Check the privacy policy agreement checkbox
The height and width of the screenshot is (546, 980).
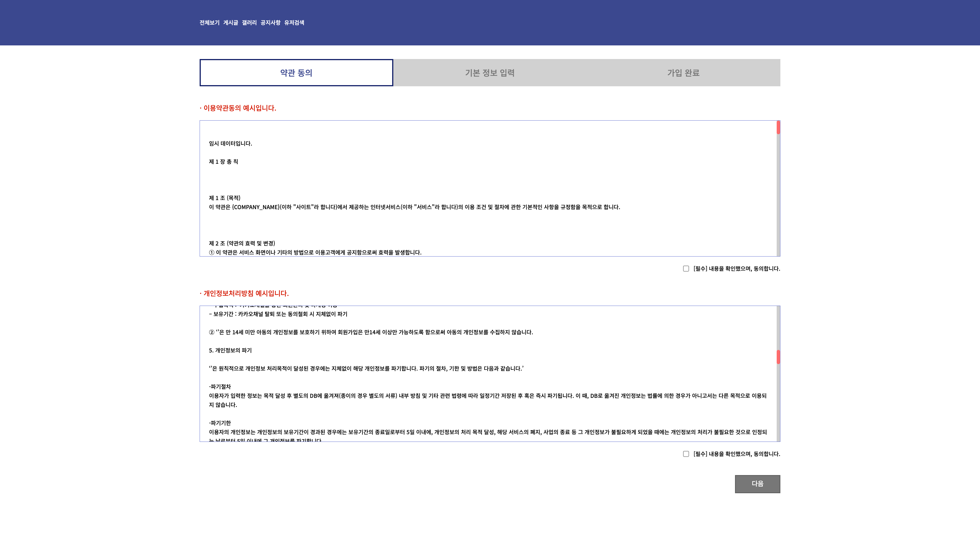pos(686,454)
